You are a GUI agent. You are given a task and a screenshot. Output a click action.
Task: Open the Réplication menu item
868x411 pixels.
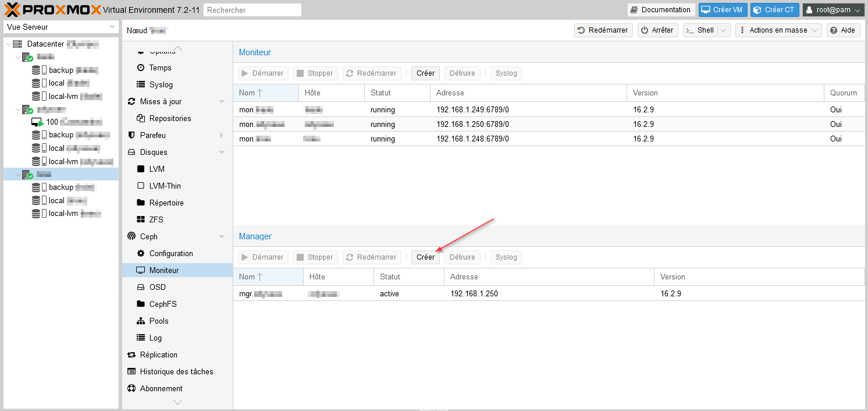158,355
